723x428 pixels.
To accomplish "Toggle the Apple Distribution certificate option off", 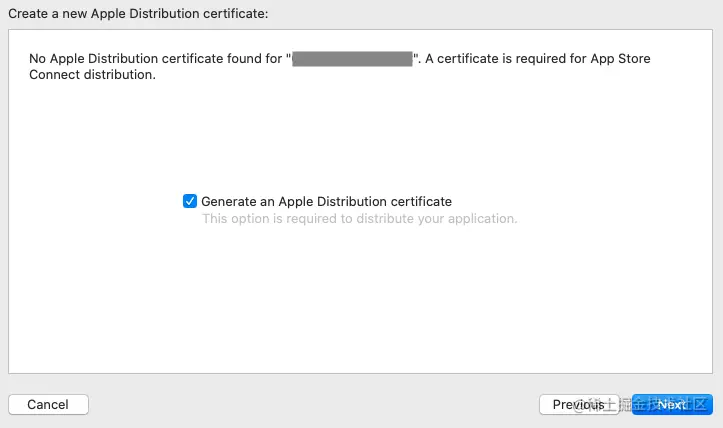I will pos(190,201).
